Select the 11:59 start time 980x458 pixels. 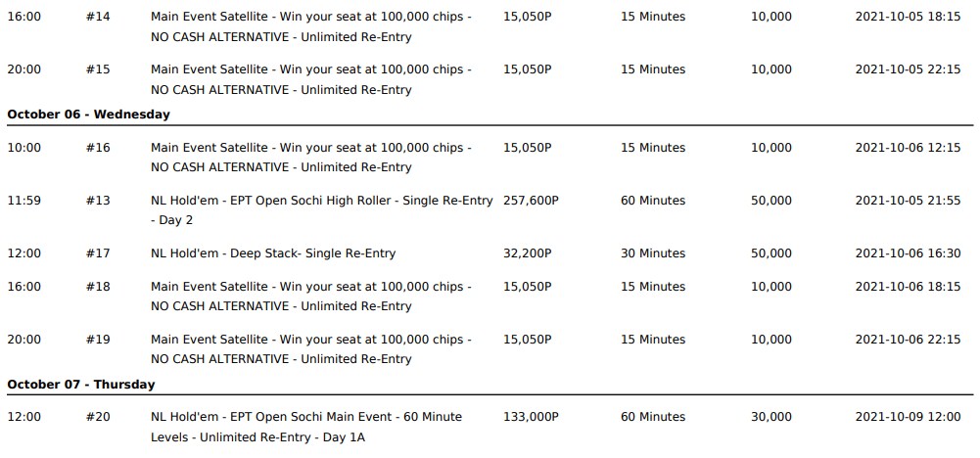tap(23, 201)
